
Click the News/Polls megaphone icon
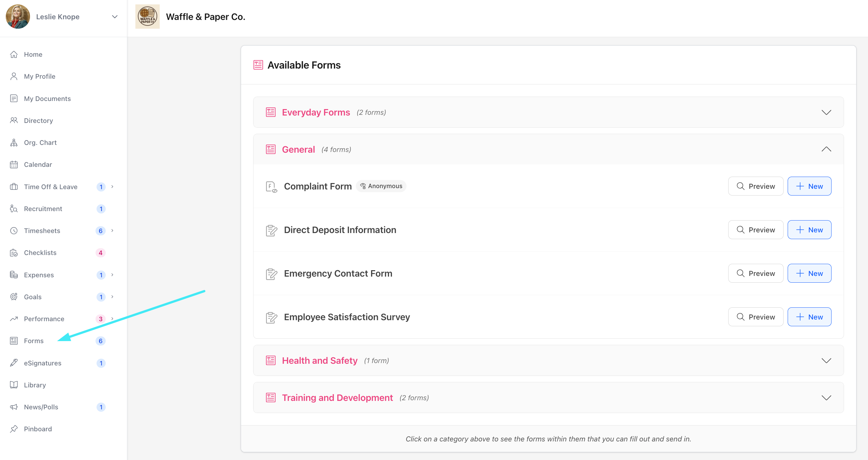pos(14,407)
